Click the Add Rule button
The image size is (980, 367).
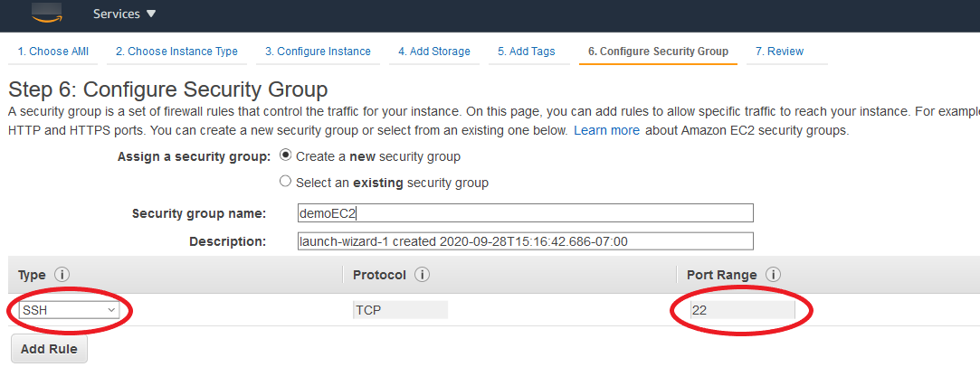click(49, 349)
